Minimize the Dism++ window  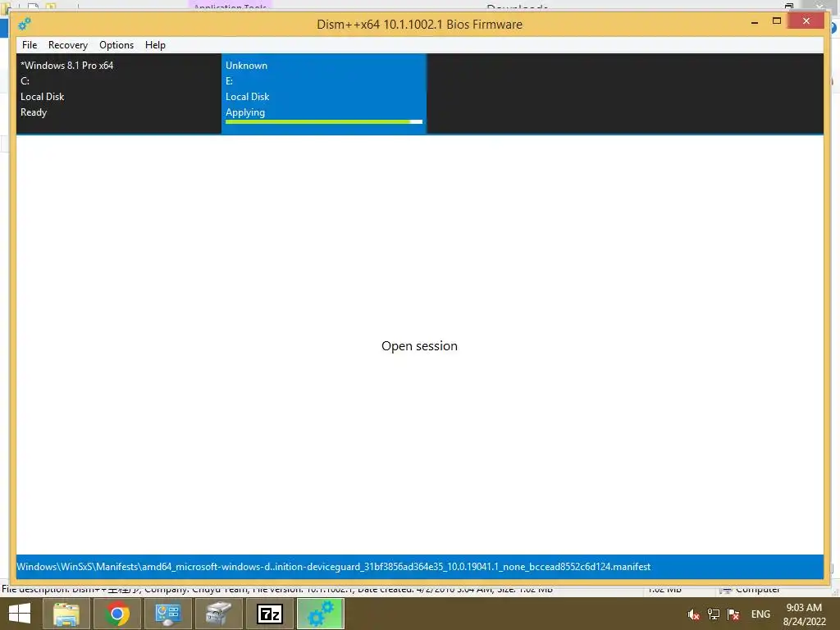pos(755,22)
